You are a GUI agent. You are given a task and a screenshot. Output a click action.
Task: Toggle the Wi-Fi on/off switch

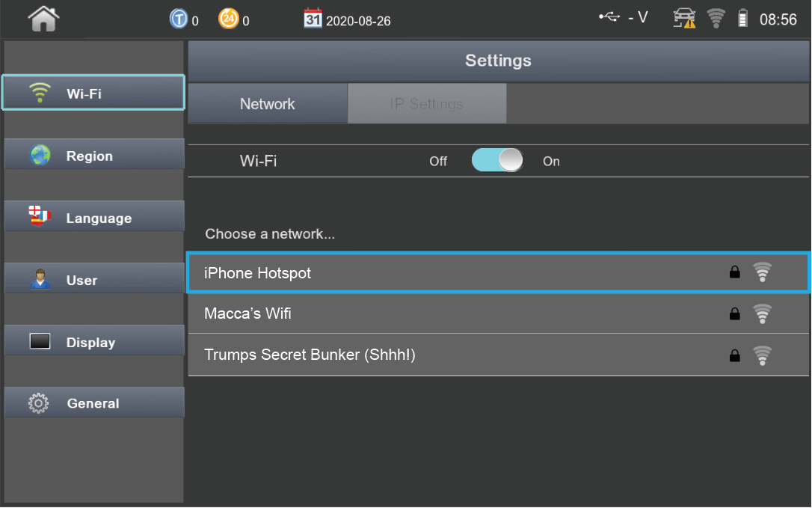[x=497, y=160]
